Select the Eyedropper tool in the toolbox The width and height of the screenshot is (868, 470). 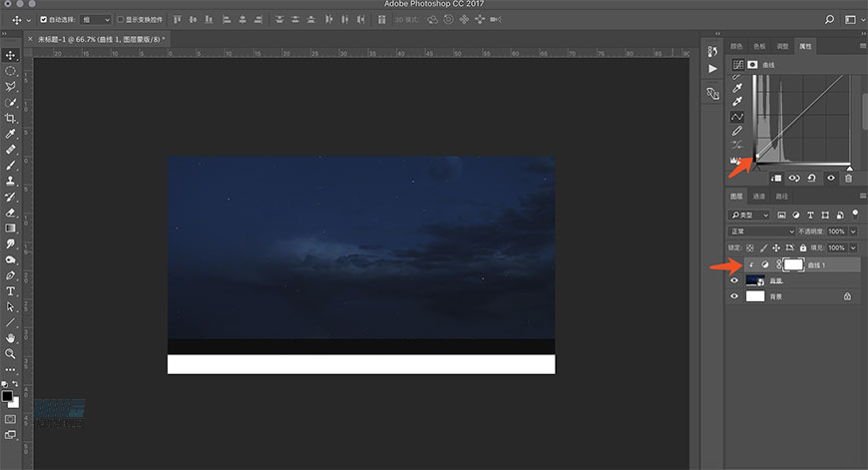point(11,134)
